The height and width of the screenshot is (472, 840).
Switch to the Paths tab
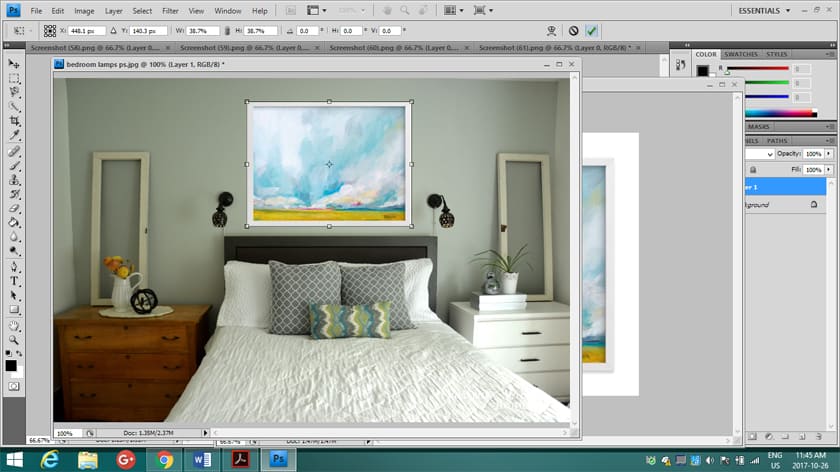pos(777,140)
